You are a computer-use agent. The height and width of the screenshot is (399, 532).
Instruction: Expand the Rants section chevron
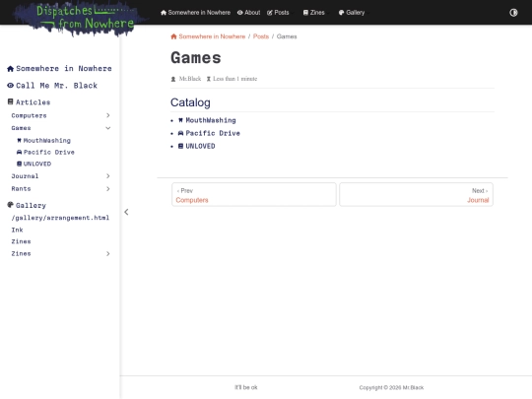pyautogui.click(x=108, y=188)
